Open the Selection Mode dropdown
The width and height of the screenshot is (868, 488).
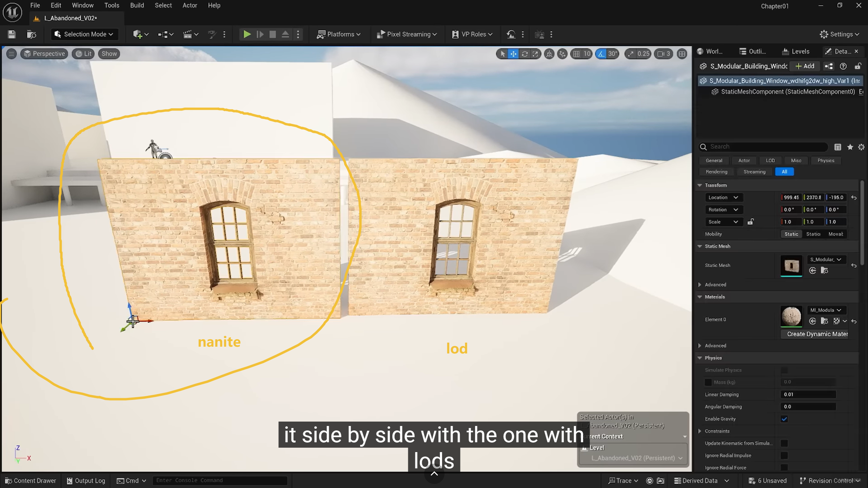85,34
